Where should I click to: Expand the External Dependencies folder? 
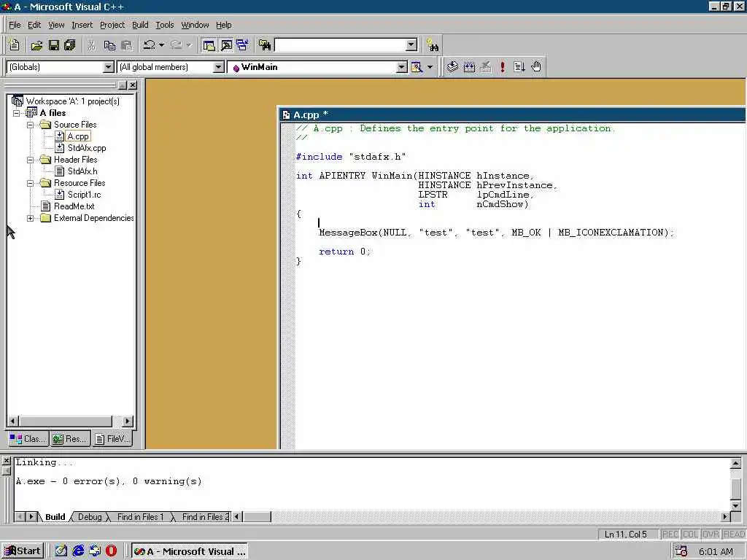point(30,218)
